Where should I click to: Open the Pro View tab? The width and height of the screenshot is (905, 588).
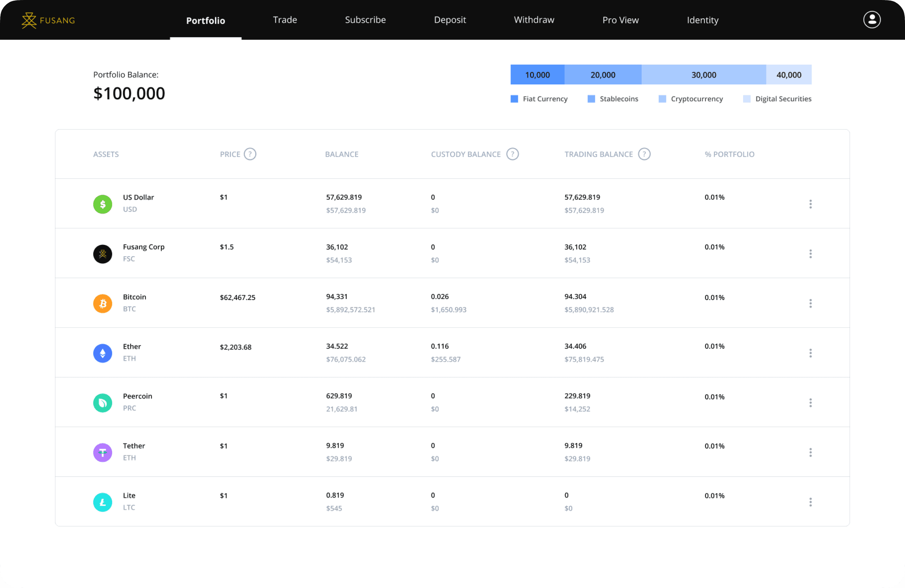point(620,20)
